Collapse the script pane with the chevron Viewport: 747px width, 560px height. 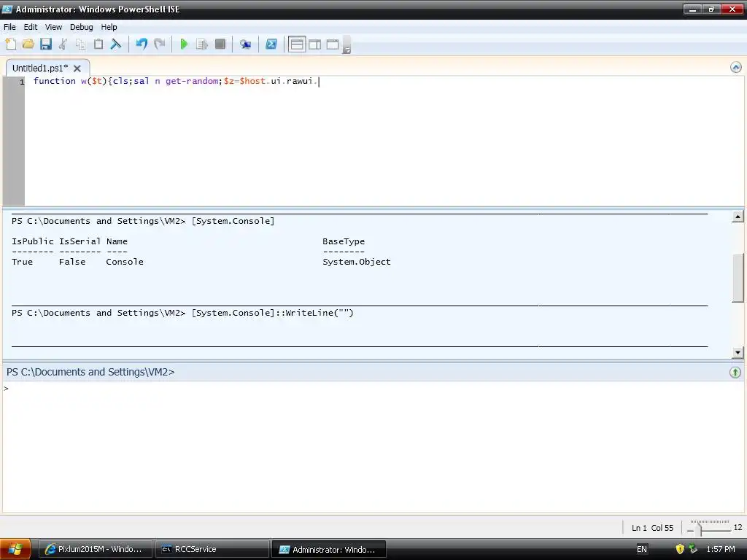735,67
